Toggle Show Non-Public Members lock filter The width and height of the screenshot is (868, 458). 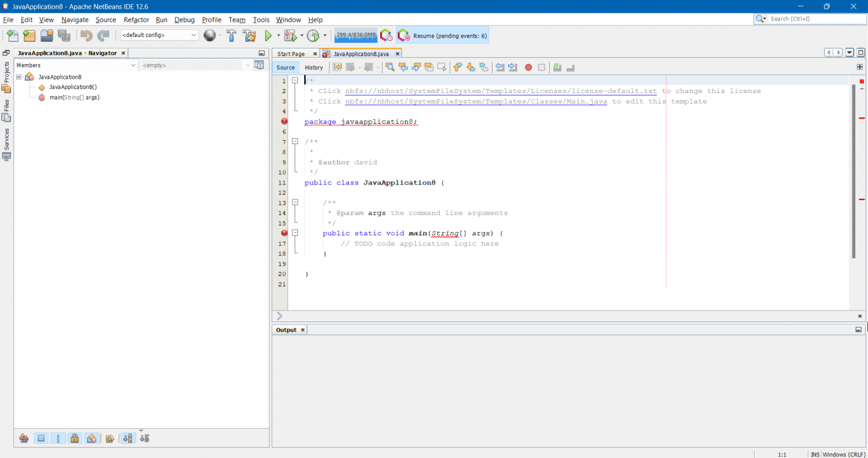click(75, 438)
